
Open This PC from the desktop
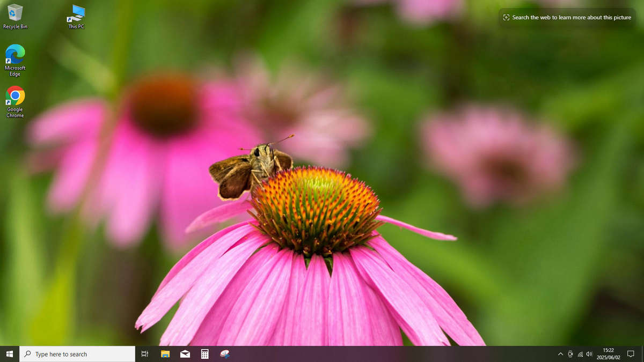click(x=76, y=12)
